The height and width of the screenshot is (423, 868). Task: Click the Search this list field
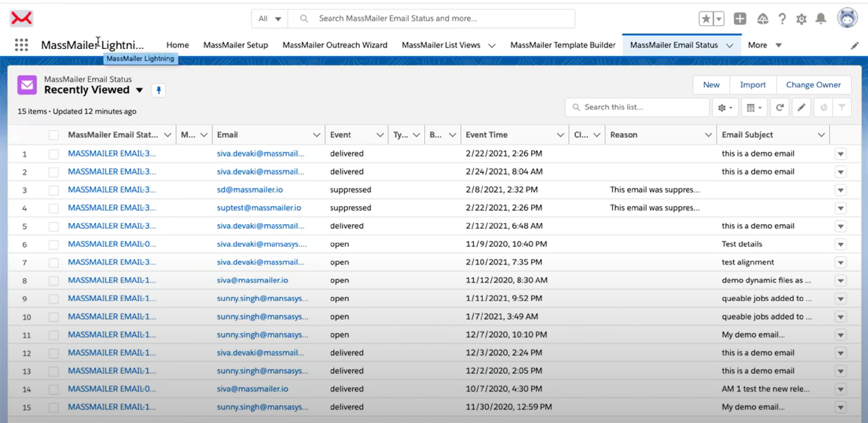coord(637,107)
